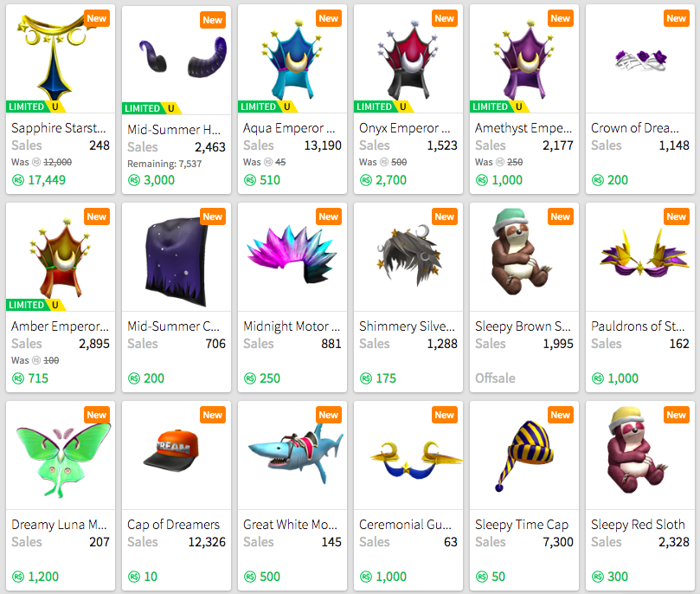Select the Aqua Emperor crown thumbnail
The height and width of the screenshot is (594, 700).
point(292,58)
